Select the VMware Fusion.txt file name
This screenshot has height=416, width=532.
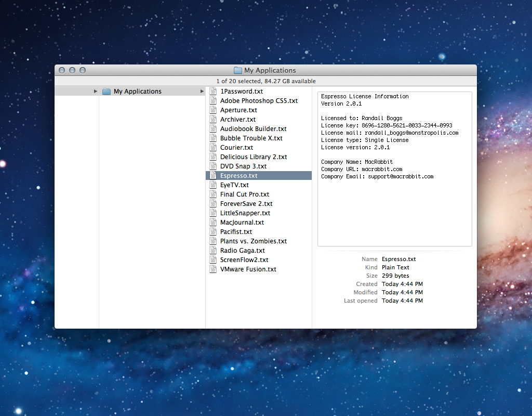(x=248, y=269)
